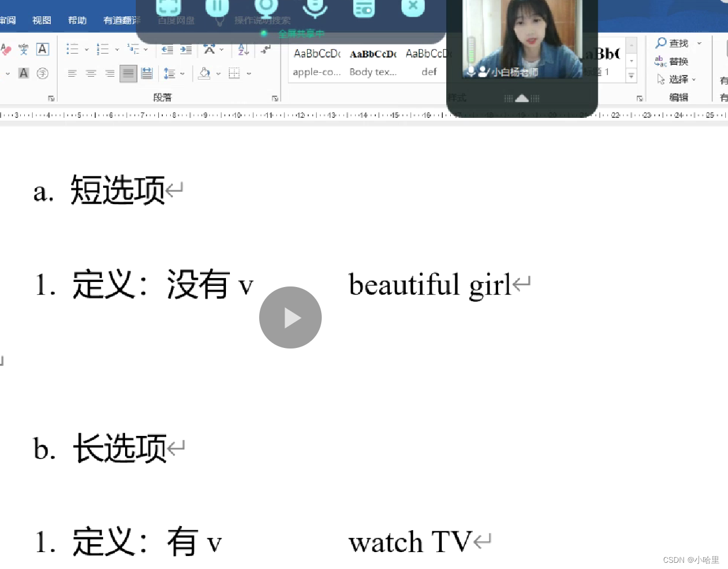Expand the bullet list dropdown arrow
728x569 pixels.
pos(86,50)
